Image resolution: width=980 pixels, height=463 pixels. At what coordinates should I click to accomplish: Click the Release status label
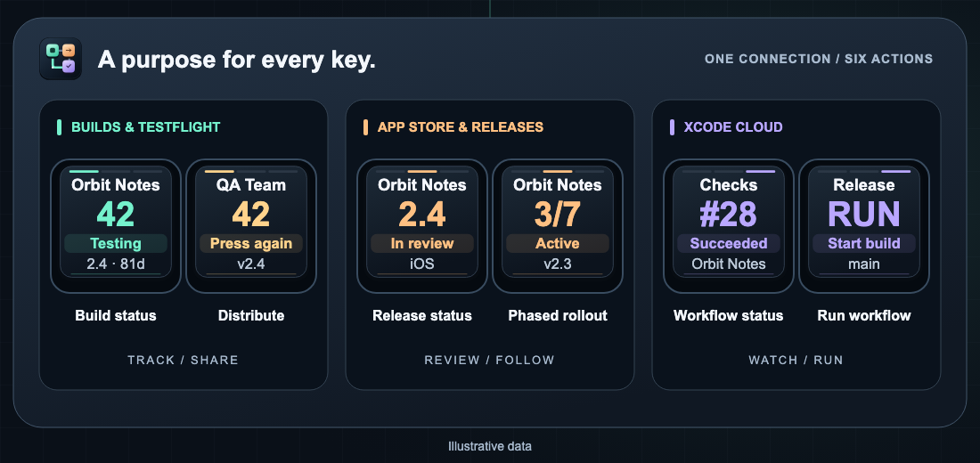[x=422, y=315]
